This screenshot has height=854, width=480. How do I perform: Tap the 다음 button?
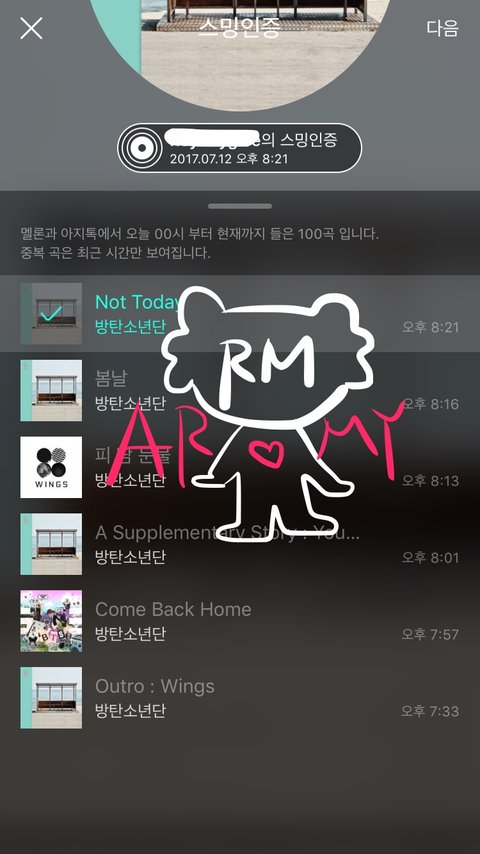tap(442, 28)
